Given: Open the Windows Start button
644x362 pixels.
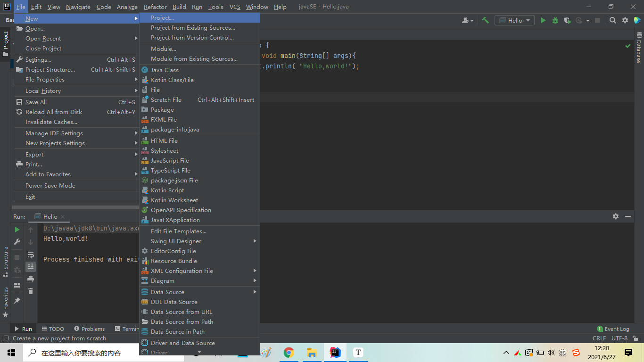Looking at the screenshot, I should [x=11, y=353].
